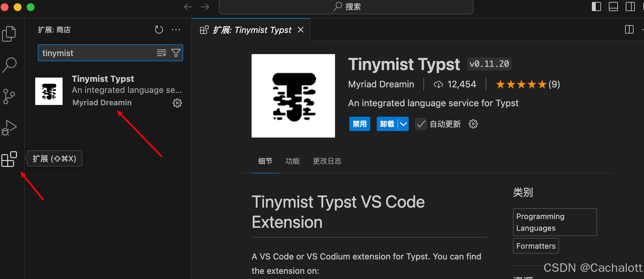
Task: Clear extension search results icon
Action: click(x=162, y=53)
